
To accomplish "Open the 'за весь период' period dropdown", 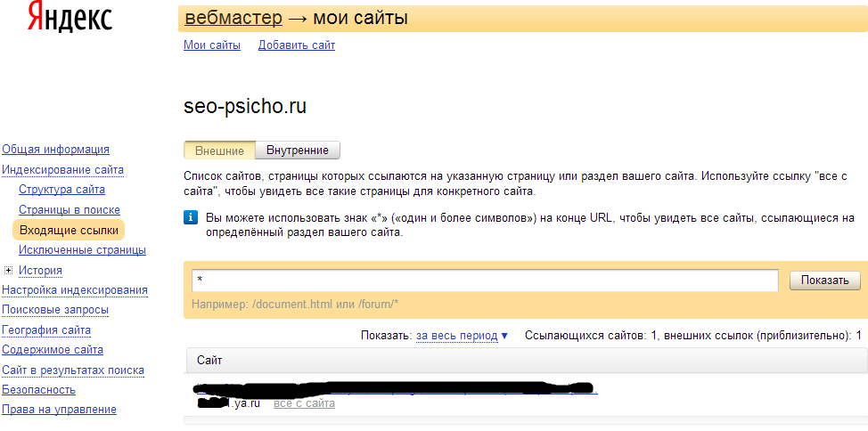I will [462, 336].
